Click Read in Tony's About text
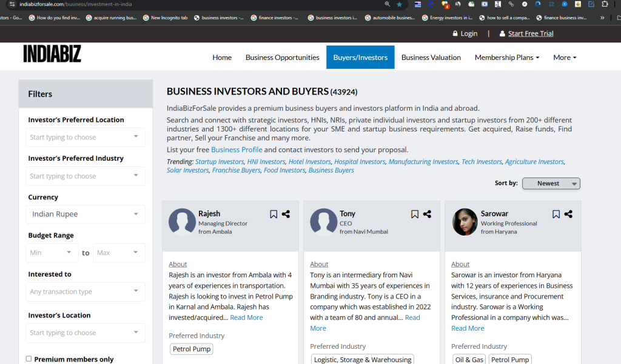The height and width of the screenshot is (364, 621). [412, 317]
